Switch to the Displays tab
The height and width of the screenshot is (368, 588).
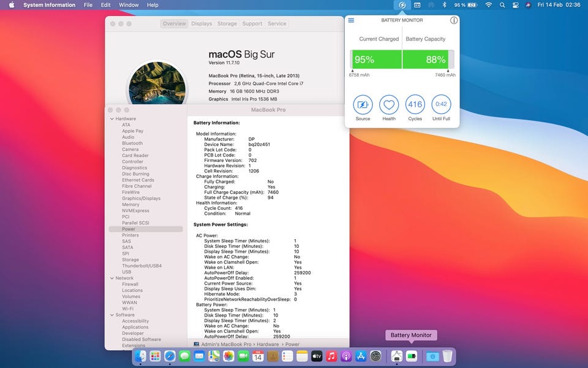click(202, 23)
